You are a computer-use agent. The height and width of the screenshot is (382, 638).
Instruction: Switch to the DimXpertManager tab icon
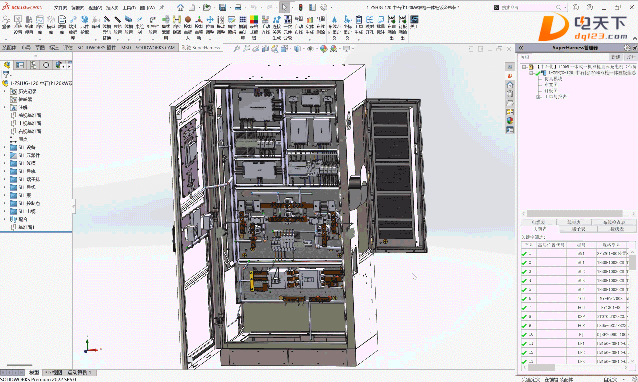coord(46,65)
